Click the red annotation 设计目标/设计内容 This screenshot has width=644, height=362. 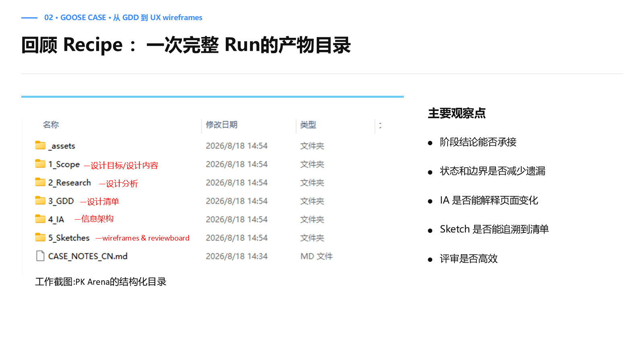coord(124,165)
